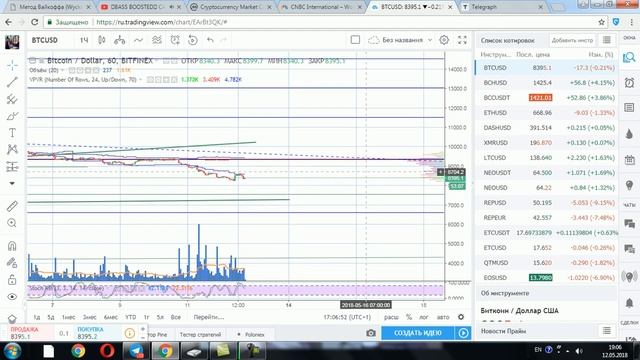Expand the Объём (20) indicator menu
Viewport: 640px width, 360px height.
(62, 70)
